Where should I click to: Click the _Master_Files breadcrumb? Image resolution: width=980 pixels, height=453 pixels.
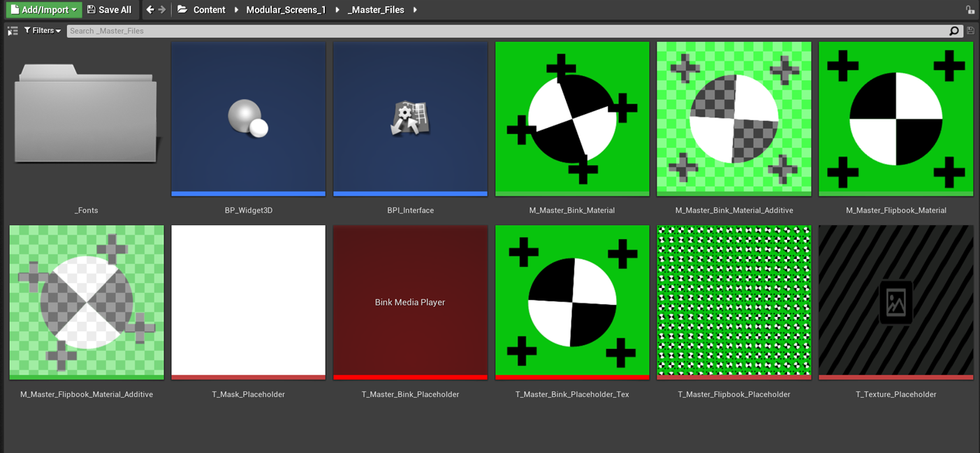pos(376,10)
